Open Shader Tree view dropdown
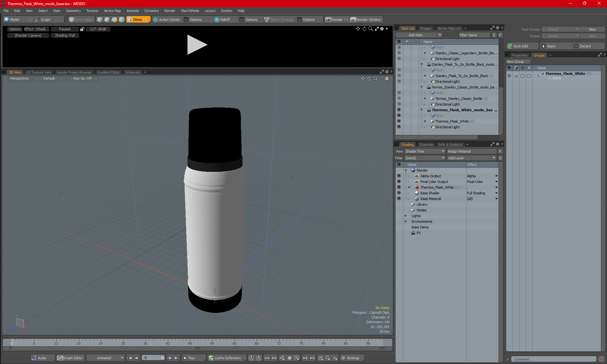607x364 pixels. pyautogui.click(x=425, y=151)
